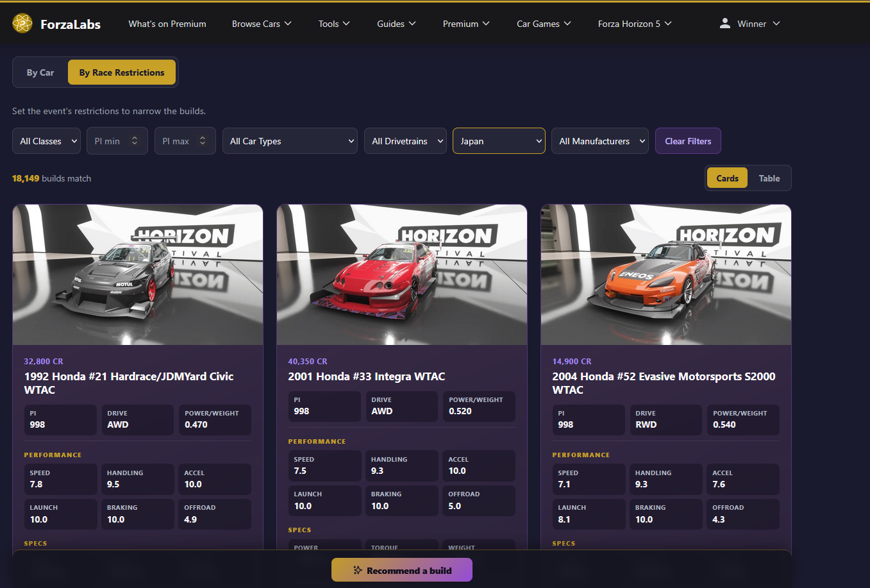Open the ForzaLabs home link text
Viewport: 870px width, 588px height.
pos(71,24)
